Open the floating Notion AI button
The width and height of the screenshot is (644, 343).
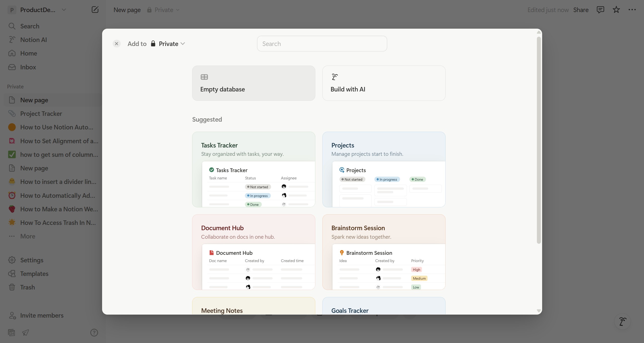pos(622,321)
